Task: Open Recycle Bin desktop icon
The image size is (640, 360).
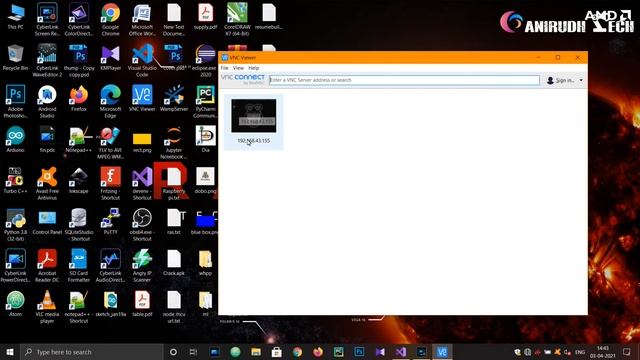Action: coord(16,58)
